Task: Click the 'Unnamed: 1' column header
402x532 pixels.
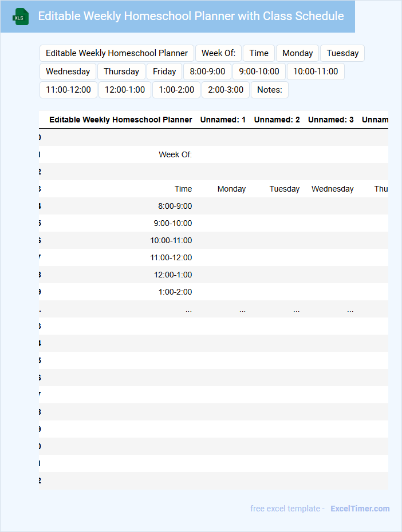Action: (223, 120)
